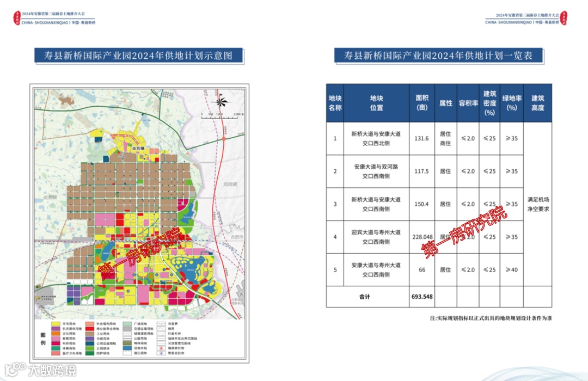Click the 绿地率(%) column header

coord(511,103)
